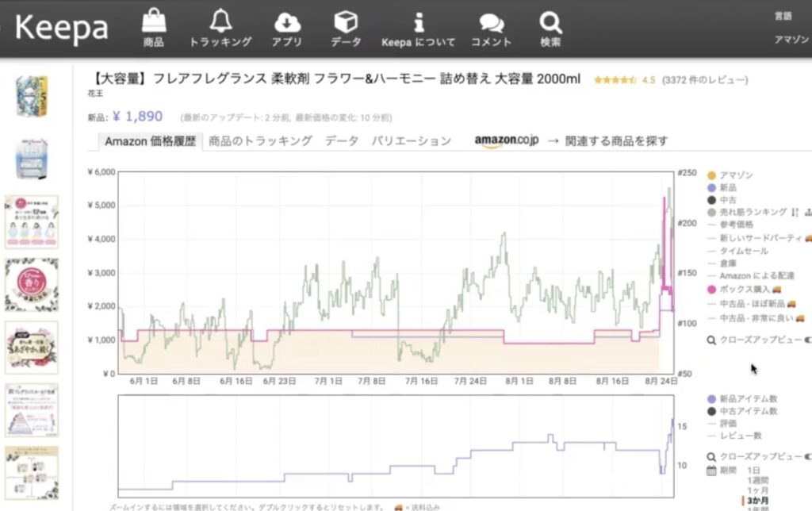Click orange アマゾン legend dot
The height and width of the screenshot is (511, 812).
(711, 175)
